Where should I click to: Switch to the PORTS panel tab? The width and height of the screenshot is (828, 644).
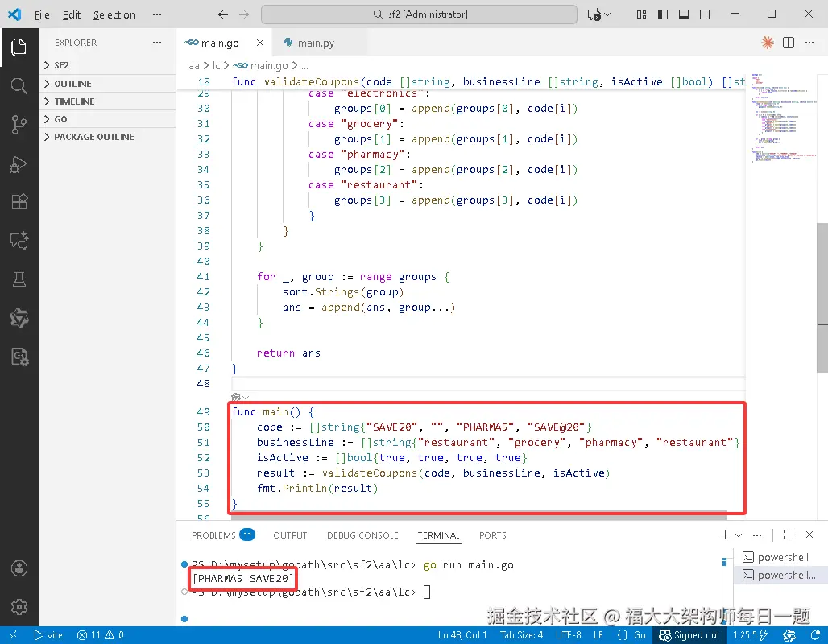click(x=493, y=535)
